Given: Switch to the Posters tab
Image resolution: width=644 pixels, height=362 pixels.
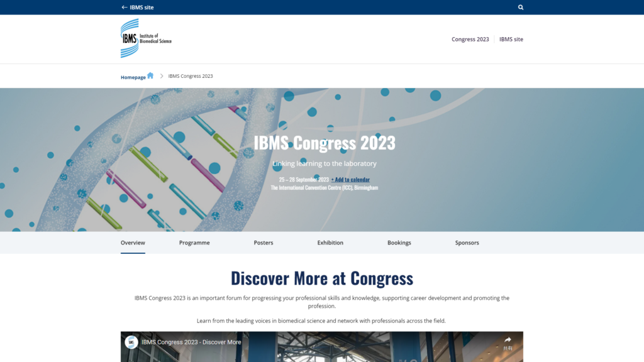Looking at the screenshot, I should tap(264, 243).
